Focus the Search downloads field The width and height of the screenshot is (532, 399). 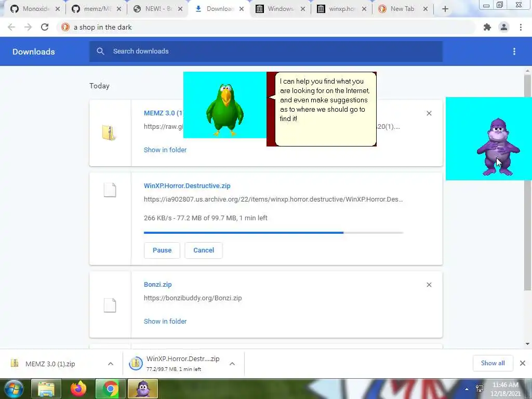click(x=265, y=51)
